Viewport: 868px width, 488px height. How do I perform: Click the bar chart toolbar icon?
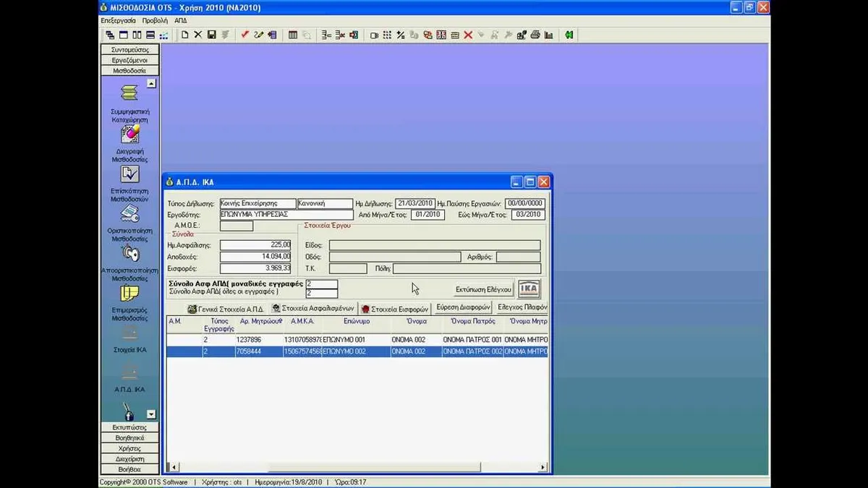[x=548, y=35]
